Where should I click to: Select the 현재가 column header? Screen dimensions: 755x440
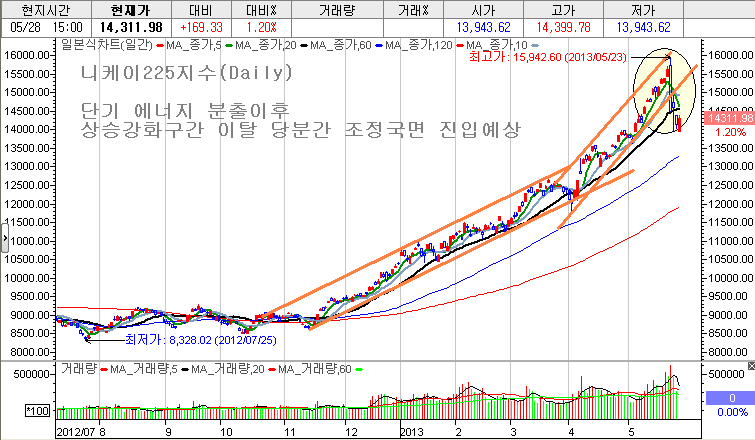[130, 10]
